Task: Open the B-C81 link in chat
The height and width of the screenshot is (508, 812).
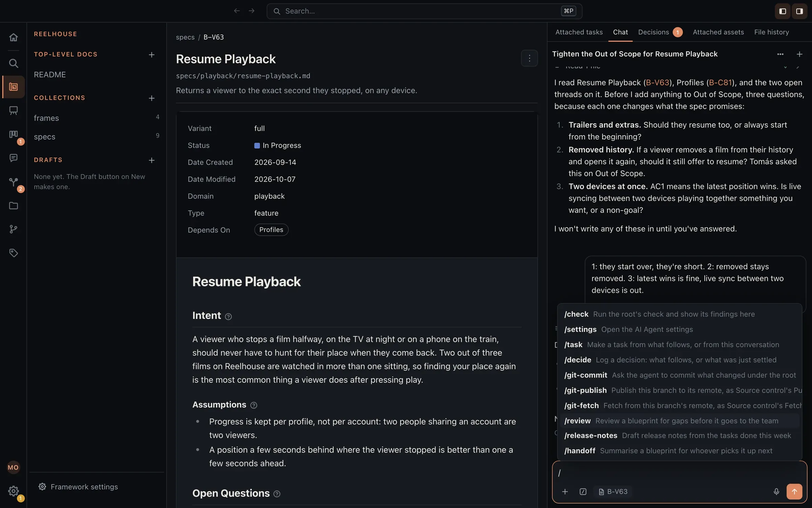Action: (720, 83)
